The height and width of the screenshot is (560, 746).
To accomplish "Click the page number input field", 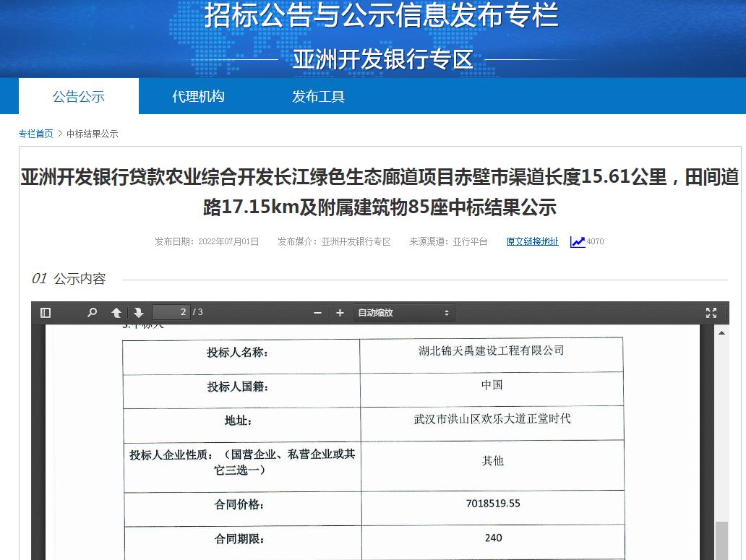I will pos(171,312).
